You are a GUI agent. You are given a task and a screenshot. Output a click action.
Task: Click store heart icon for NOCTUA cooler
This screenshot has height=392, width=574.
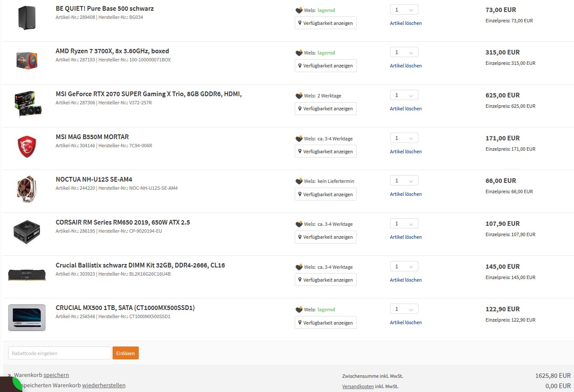tap(299, 181)
